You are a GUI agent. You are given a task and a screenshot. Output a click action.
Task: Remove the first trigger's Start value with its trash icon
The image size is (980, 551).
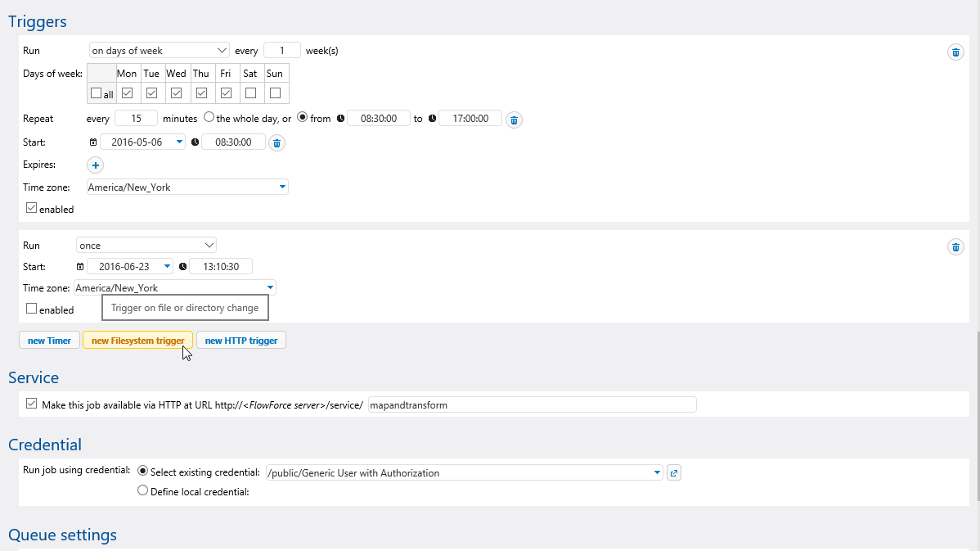pyautogui.click(x=276, y=143)
